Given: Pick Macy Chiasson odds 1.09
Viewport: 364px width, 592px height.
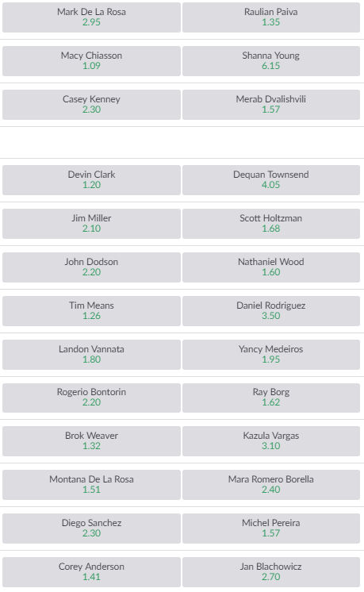Looking at the screenshot, I should (x=91, y=61).
